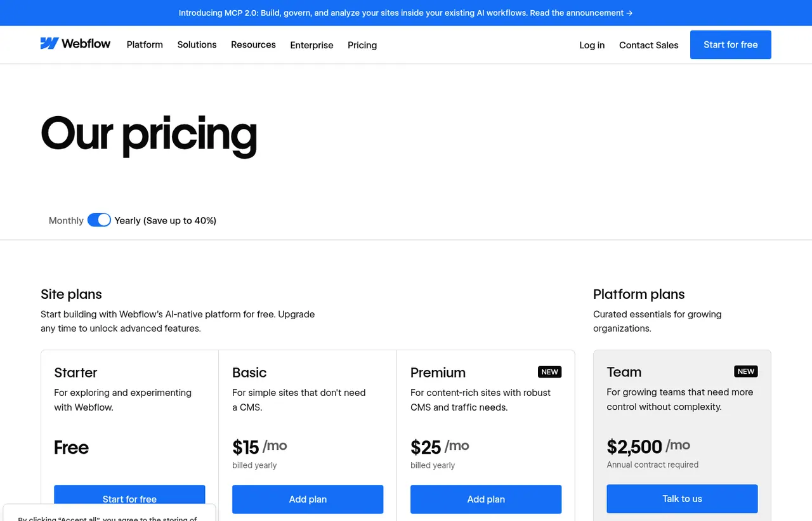The width and height of the screenshot is (812, 521).
Task: Click the Site plans heading
Action: click(71, 294)
